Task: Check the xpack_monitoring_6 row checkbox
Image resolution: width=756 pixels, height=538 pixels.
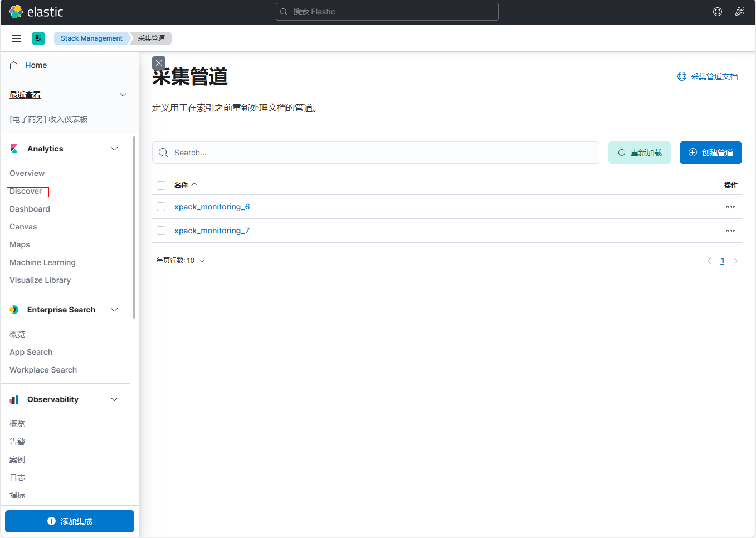Action: 161,207
